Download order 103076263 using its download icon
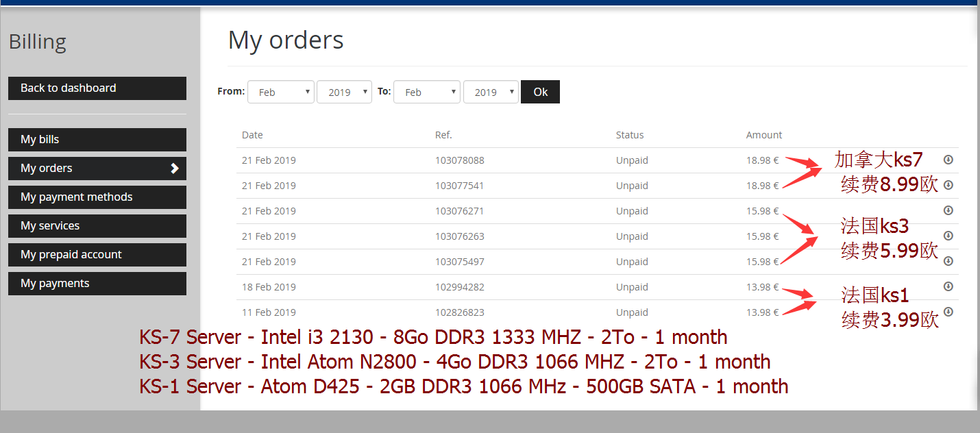Image resolution: width=980 pixels, height=433 pixels. (x=948, y=236)
